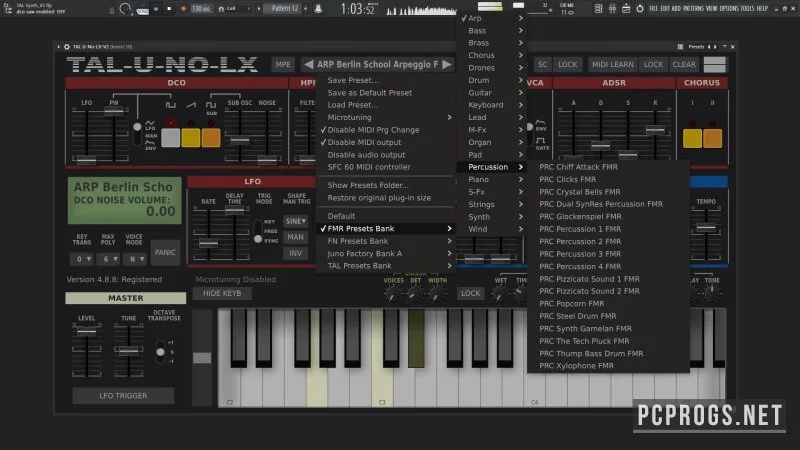Click the tempo display in FL toolbar
This screenshot has height=450, width=800.
(x=201, y=9)
